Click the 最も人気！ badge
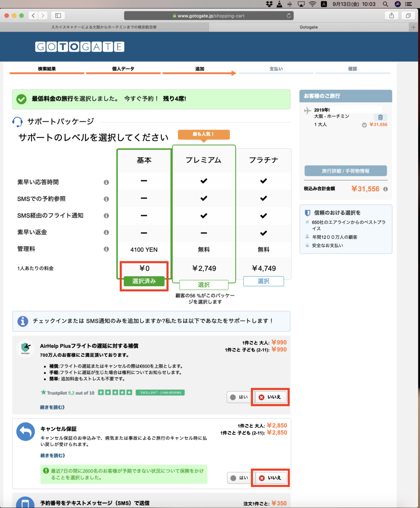420x508 pixels. point(204,134)
